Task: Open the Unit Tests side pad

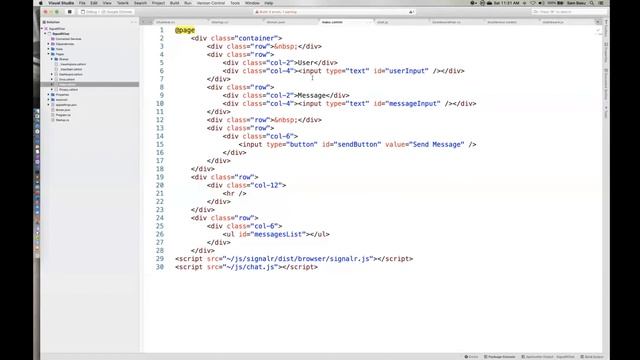Action: 606,112
